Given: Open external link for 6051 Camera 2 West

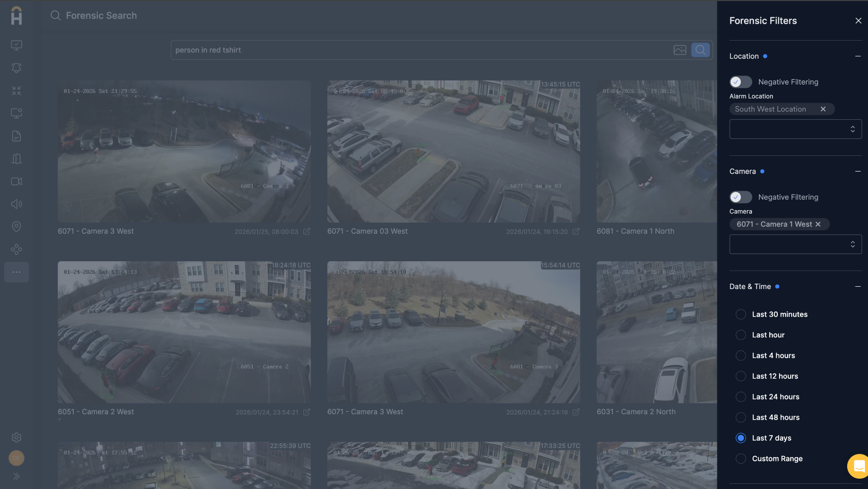Looking at the screenshot, I should [x=307, y=412].
